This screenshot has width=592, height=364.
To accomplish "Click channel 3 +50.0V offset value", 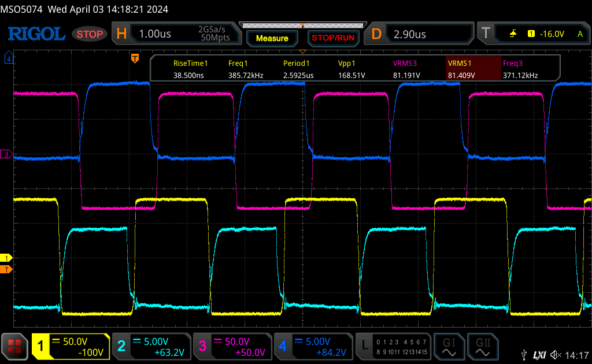I will pyautogui.click(x=250, y=352).
